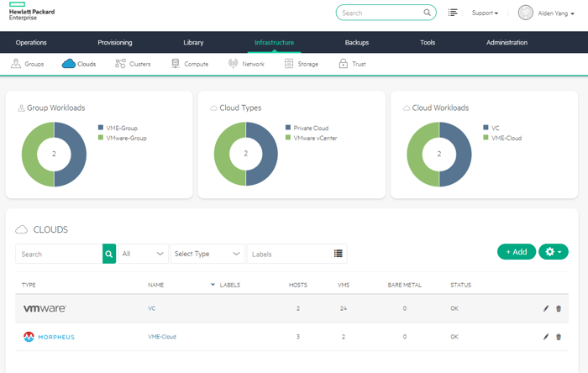Expand the Alden Yang user menu

click(x=556, y=13)
